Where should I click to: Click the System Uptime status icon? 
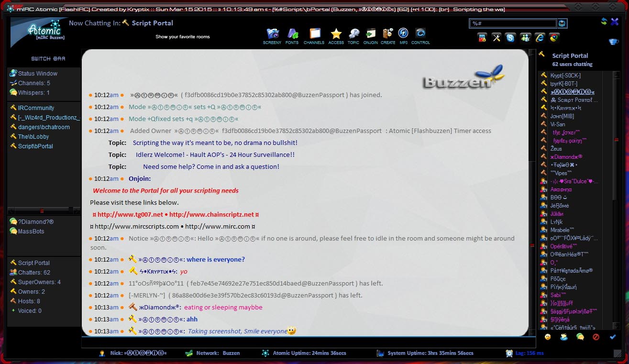[380, 353]
